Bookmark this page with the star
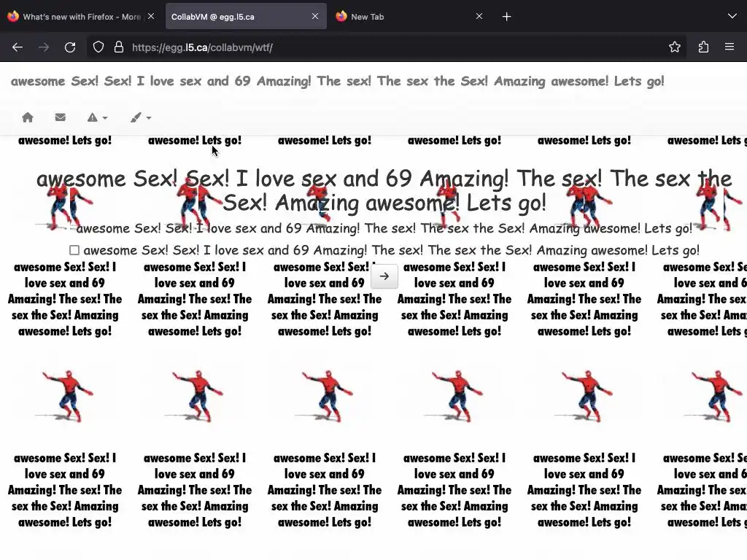The image size is (747, 560). coord(675,47)
